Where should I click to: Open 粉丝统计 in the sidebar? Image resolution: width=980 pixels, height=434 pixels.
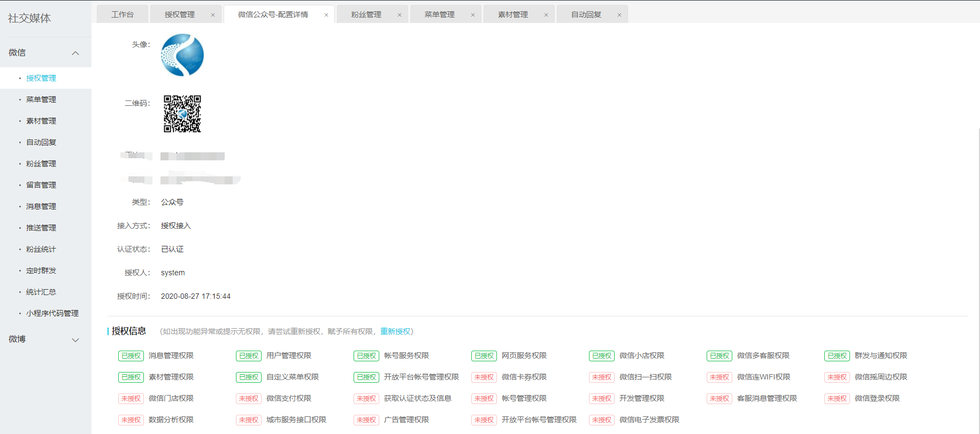(41, 249)
